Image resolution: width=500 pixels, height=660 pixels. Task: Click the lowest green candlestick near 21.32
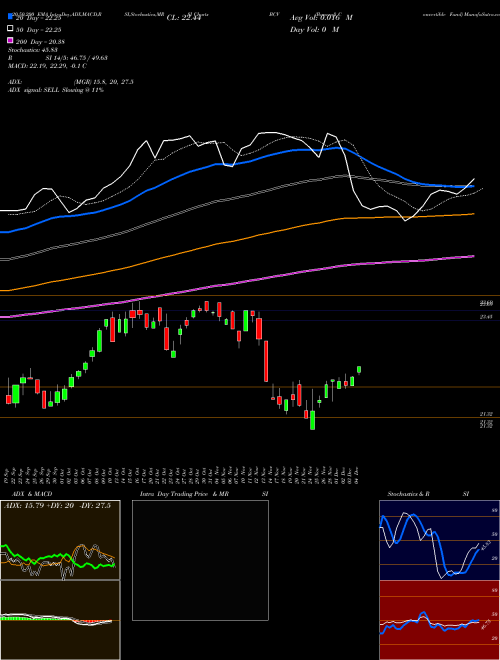click(312, 420)
